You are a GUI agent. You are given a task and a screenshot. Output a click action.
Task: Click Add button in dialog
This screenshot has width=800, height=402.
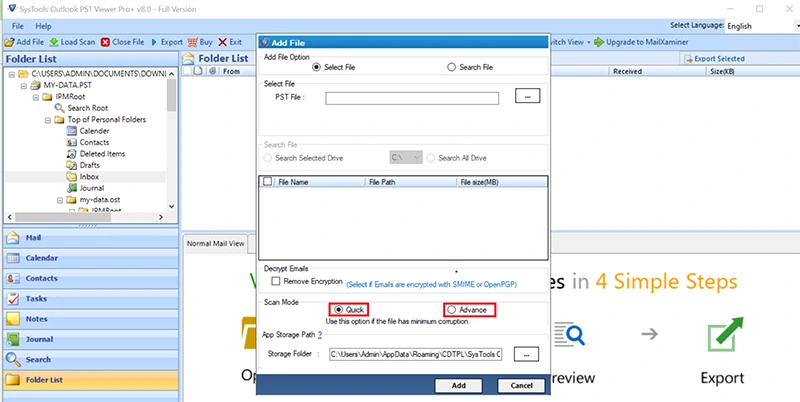[x=458, y=386]
